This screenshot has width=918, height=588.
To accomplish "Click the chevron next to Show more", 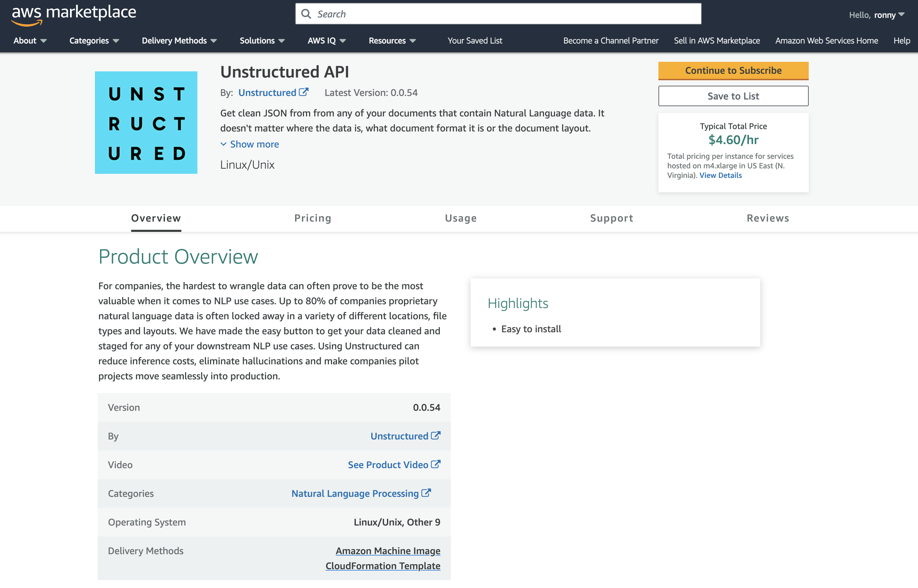I will [x=223, y=144].
